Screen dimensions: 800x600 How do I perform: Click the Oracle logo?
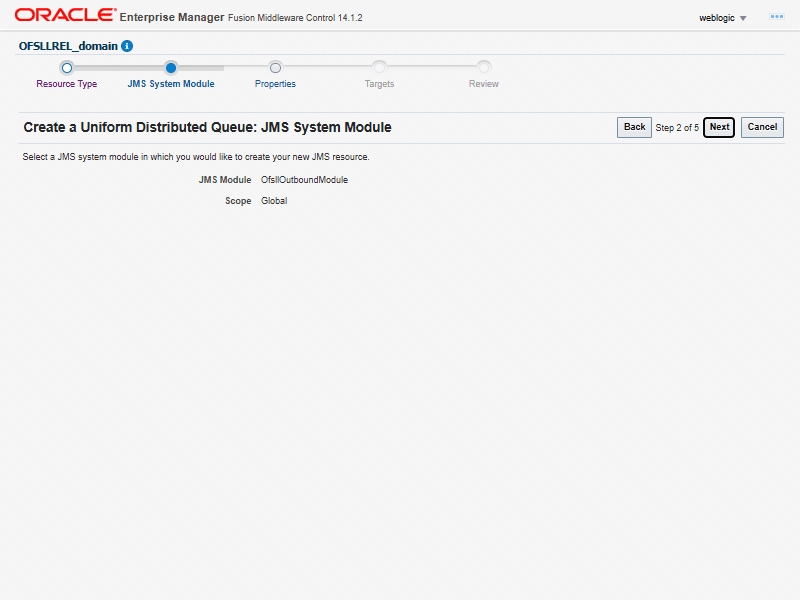click(65, 15)
